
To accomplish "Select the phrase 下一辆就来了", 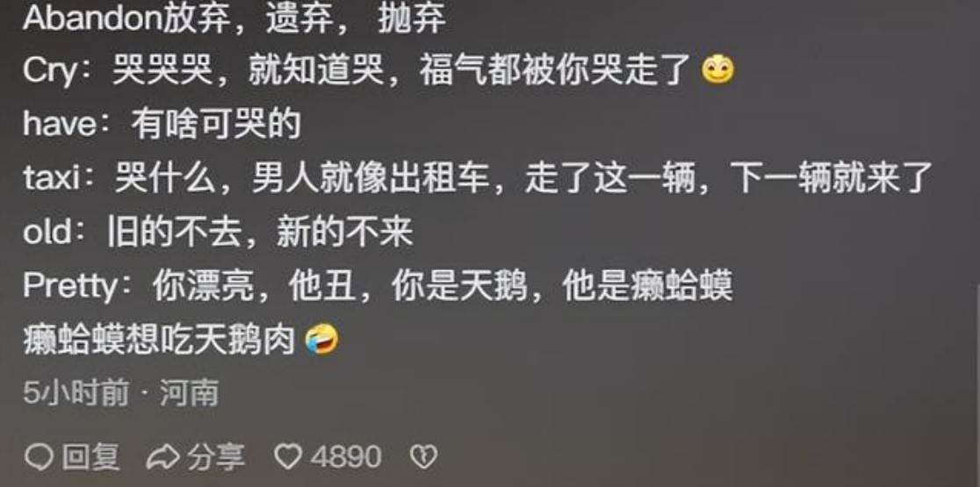I will 833,178.
